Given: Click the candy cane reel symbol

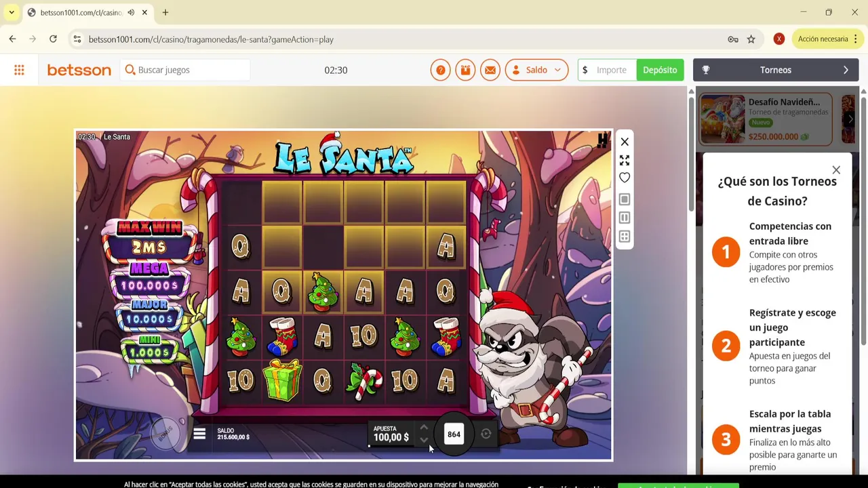Looking at the screenshot, I should [364, 381].
